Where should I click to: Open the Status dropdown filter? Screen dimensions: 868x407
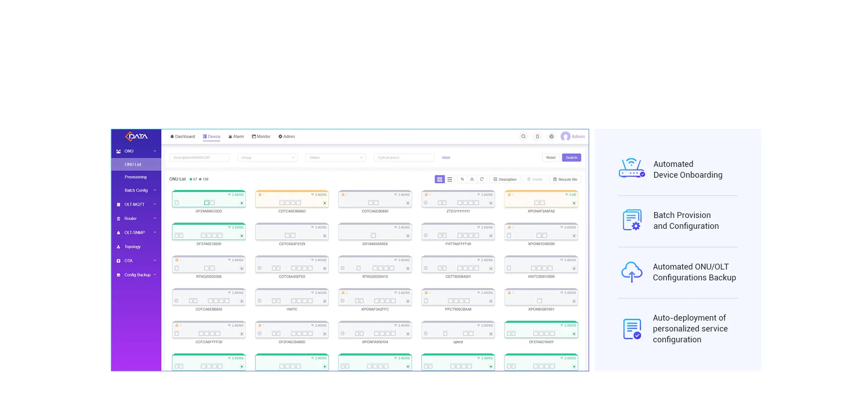(x=335, y=158)
